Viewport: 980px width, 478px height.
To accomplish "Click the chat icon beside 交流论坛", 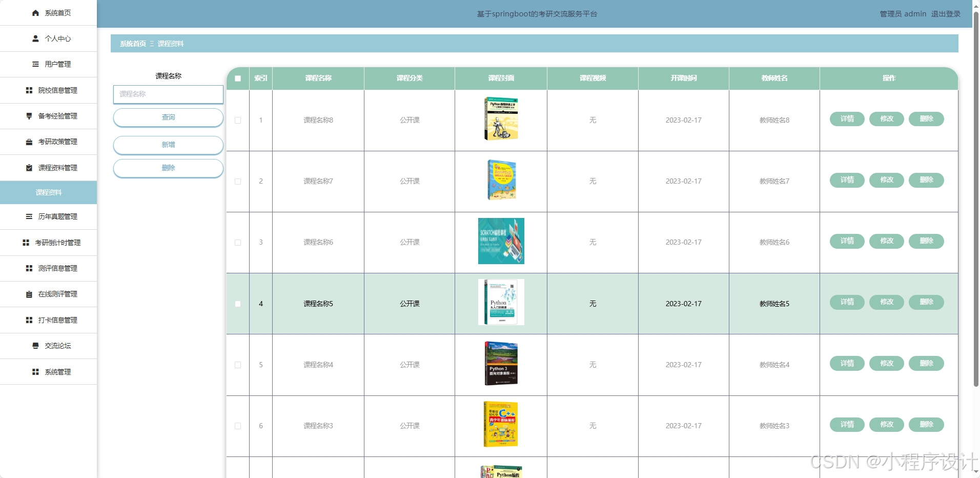I will click(x=35, y=346).
